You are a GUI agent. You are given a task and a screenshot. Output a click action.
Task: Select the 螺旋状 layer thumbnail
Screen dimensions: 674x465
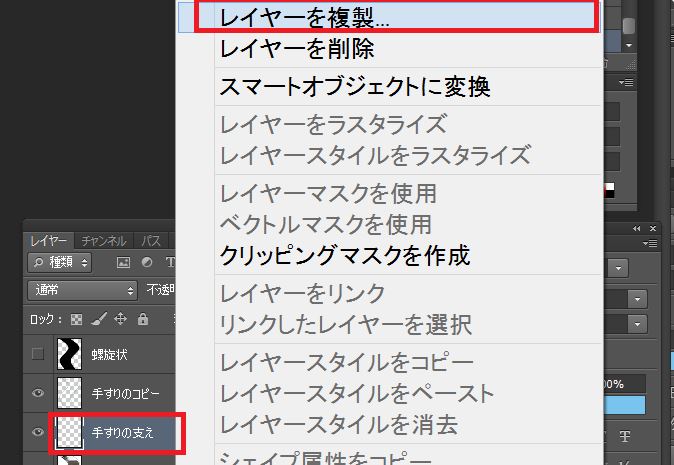(x=69, y=354)
